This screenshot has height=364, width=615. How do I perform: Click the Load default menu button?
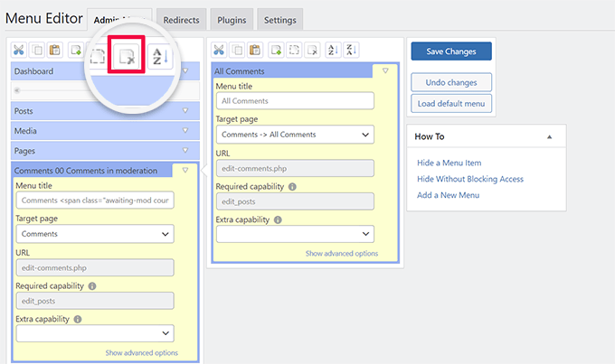point(451,104)
